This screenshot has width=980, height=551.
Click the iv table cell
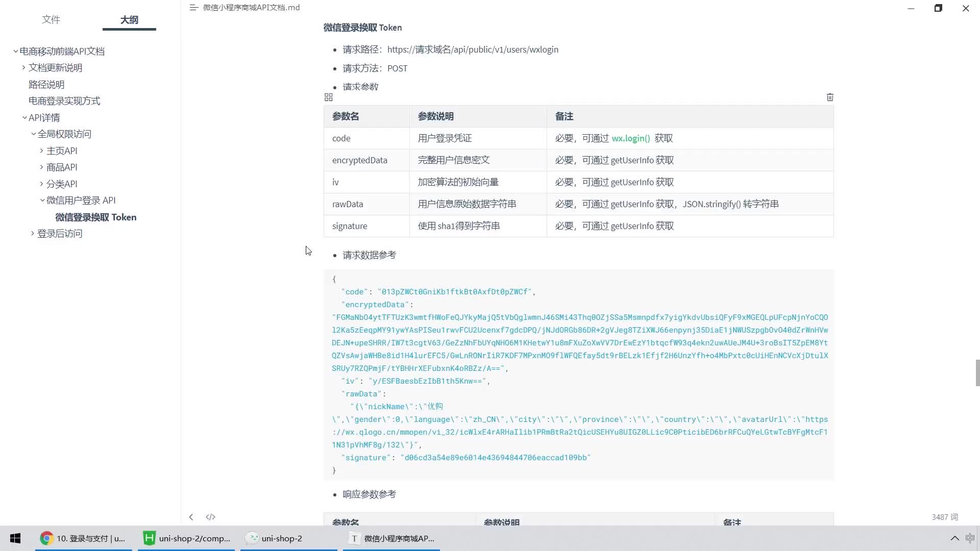click(x=366, y=182)
